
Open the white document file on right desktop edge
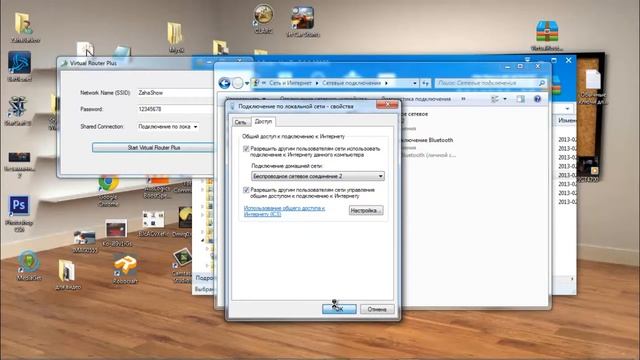coord(593,87)
